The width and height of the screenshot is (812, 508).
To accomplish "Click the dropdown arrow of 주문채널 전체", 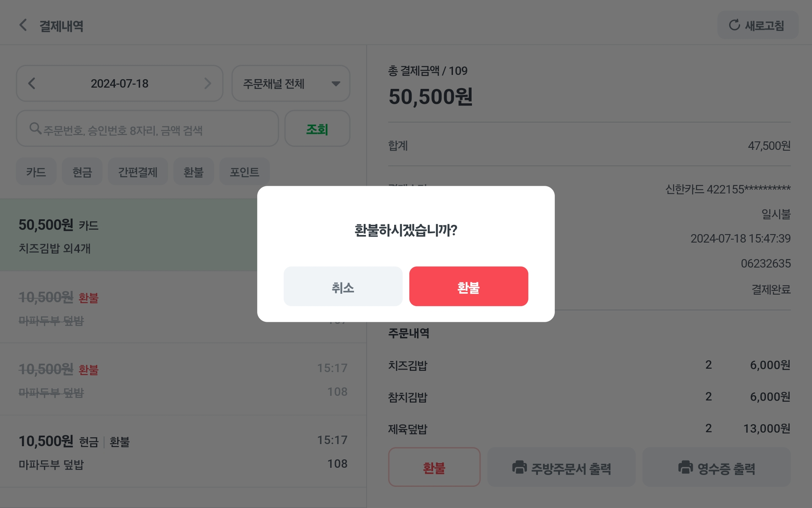I will click(x=336, y=84).
